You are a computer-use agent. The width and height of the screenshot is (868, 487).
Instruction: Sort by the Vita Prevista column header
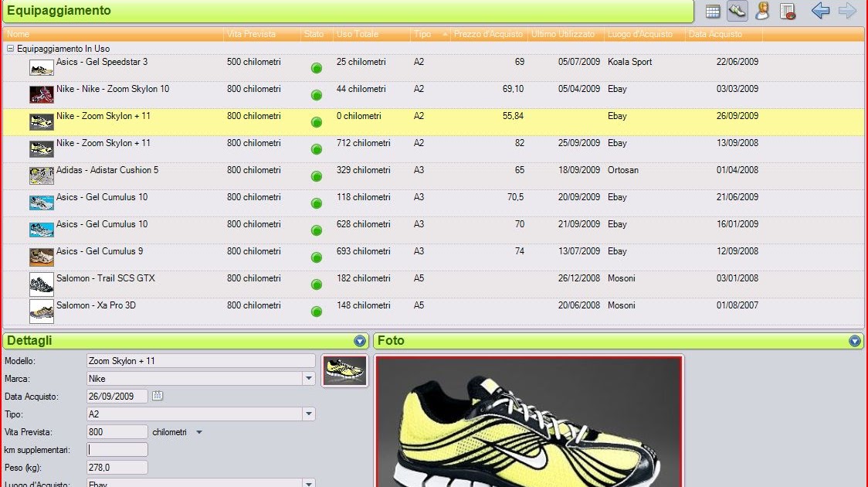click(x=263, y=34)
